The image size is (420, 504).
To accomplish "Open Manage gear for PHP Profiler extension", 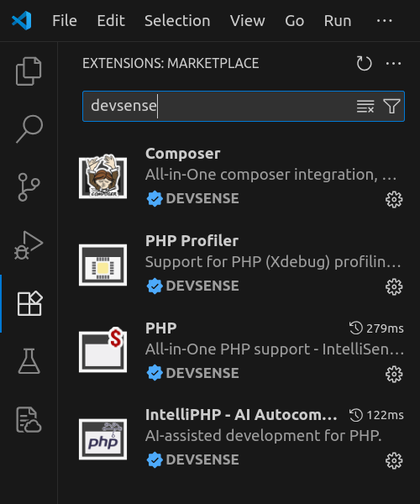I will (394, 286).
